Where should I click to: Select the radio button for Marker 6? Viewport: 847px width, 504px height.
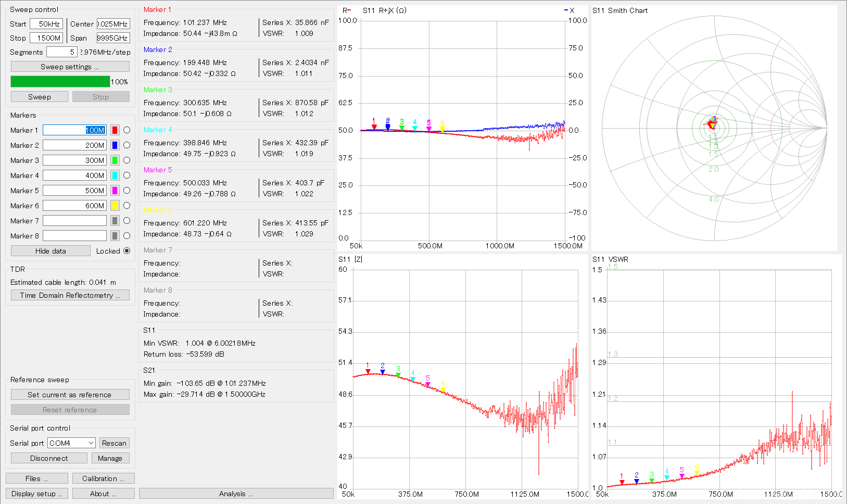127,206
